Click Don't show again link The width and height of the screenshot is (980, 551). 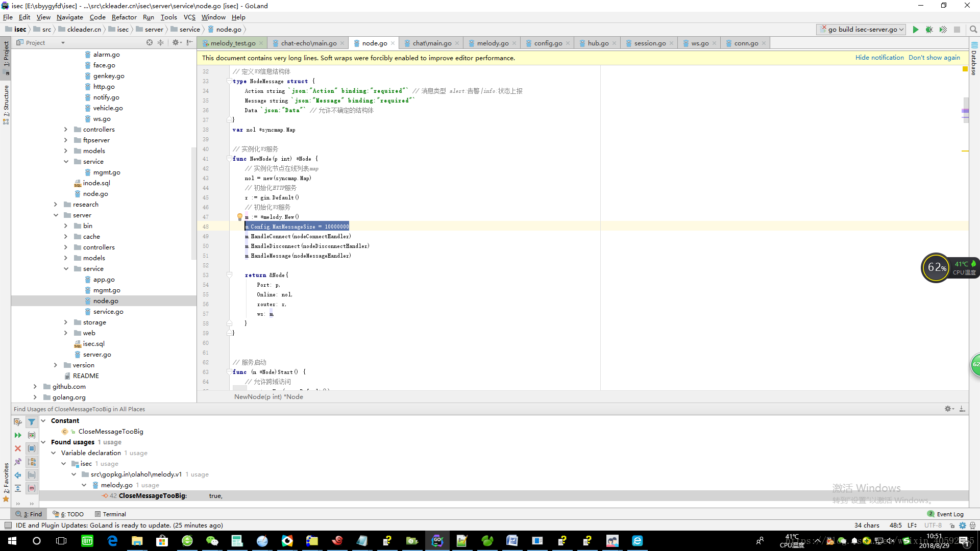[934, 58]
